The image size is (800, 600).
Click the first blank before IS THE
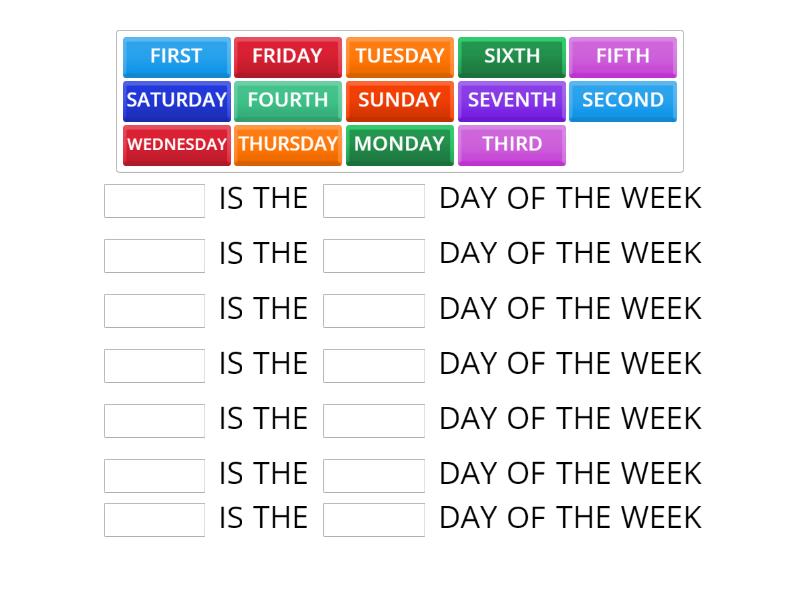[153, 200]
